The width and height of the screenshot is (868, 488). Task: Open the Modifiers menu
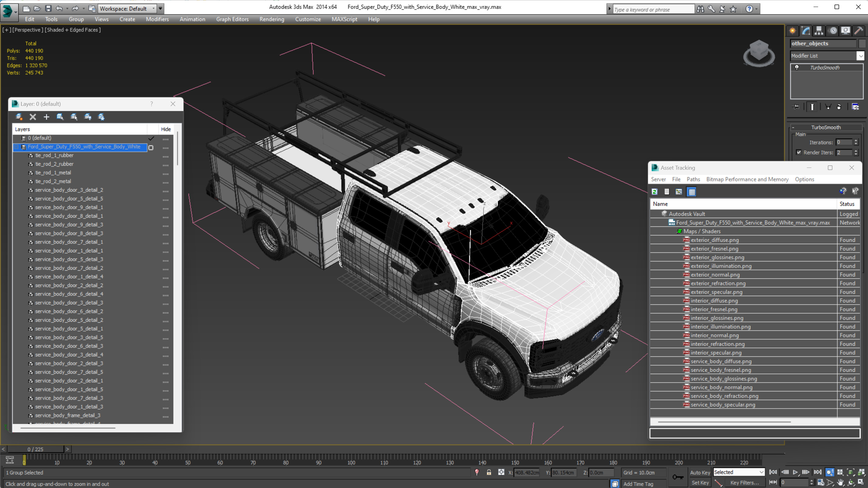157,19
